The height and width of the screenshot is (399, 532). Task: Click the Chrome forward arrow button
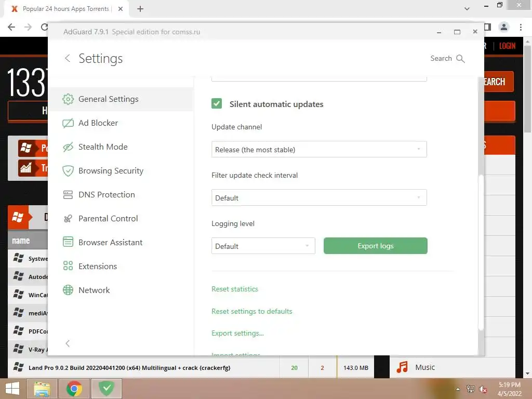[x=28, y=27]
